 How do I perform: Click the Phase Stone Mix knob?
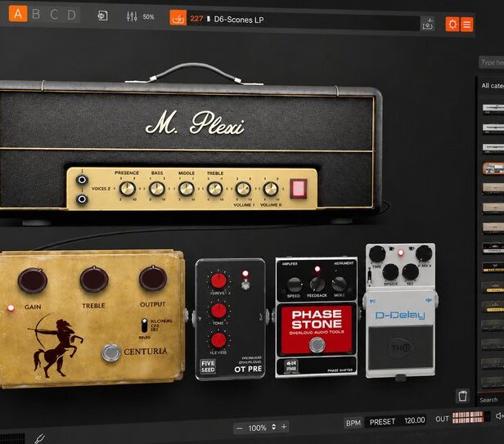339,284
